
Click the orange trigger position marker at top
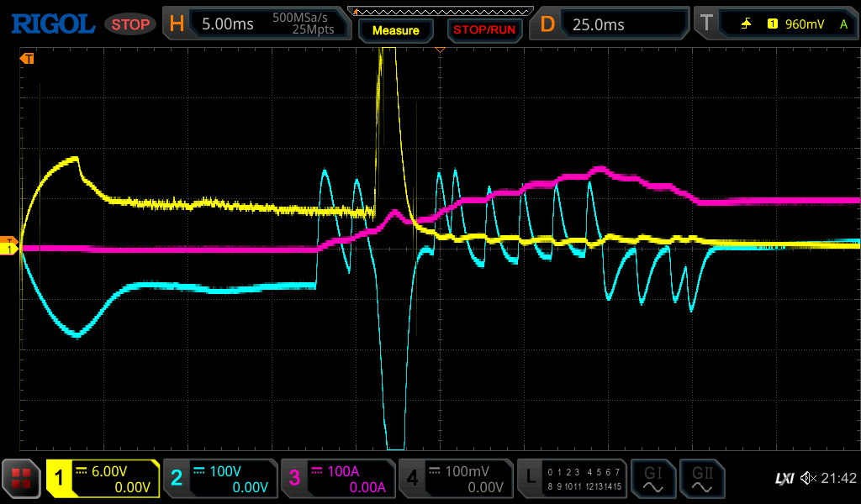pyautogui.click(x=439, y=50)
